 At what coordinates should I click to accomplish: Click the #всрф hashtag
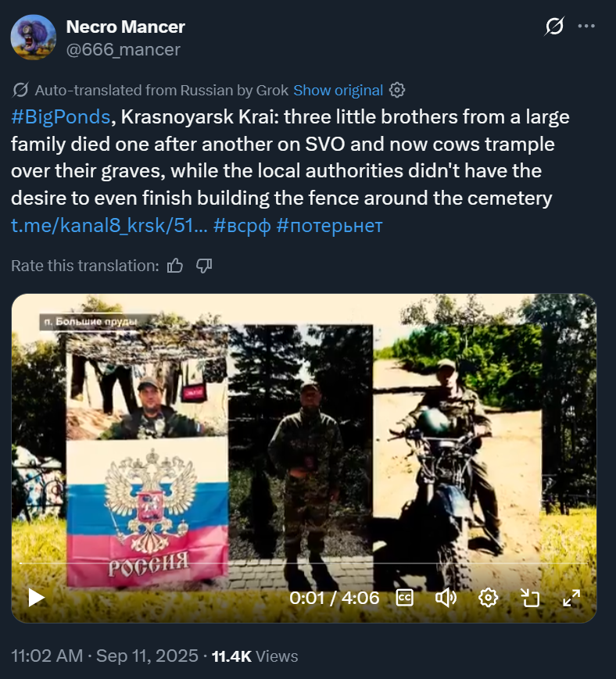(x=242, y=226)
